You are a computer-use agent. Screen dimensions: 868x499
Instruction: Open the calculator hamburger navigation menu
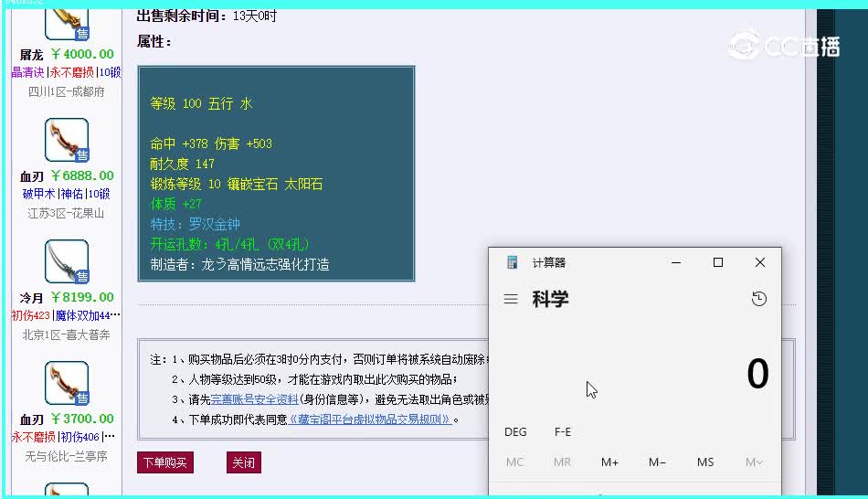(x=511, y=299)
